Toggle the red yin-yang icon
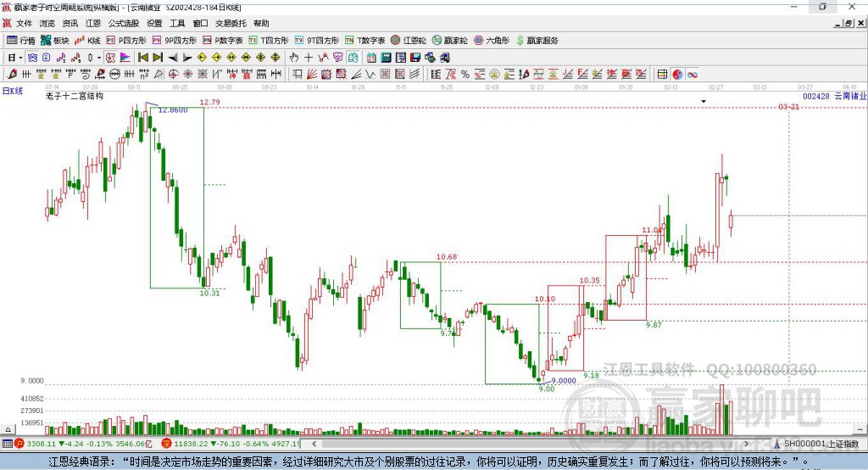The width and height of the screenshot is (868, 470). click(677, 75)
